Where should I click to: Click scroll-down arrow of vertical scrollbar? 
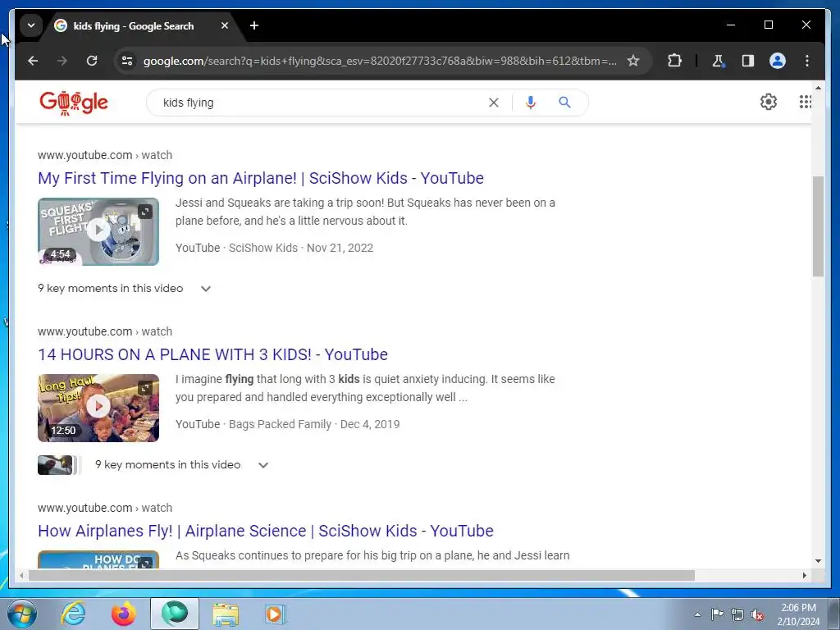(x=818, y=561)
